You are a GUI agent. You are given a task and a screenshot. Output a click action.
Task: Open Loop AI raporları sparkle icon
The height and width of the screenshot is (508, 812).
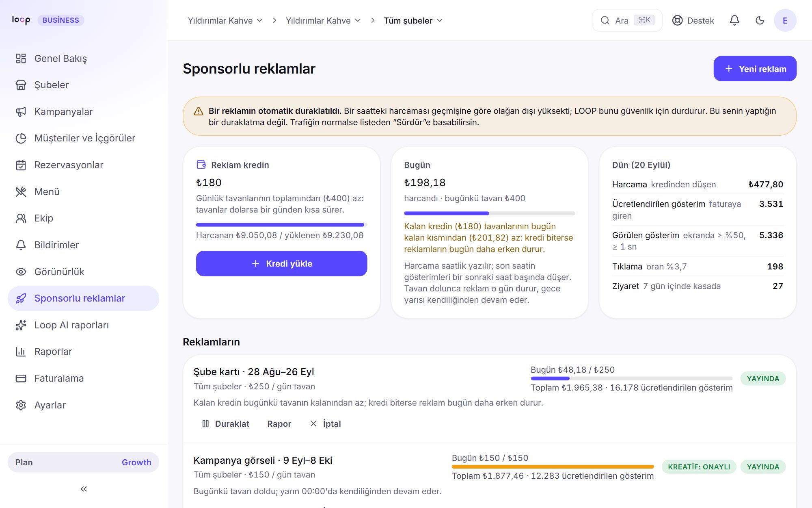(x=21, y=325)
